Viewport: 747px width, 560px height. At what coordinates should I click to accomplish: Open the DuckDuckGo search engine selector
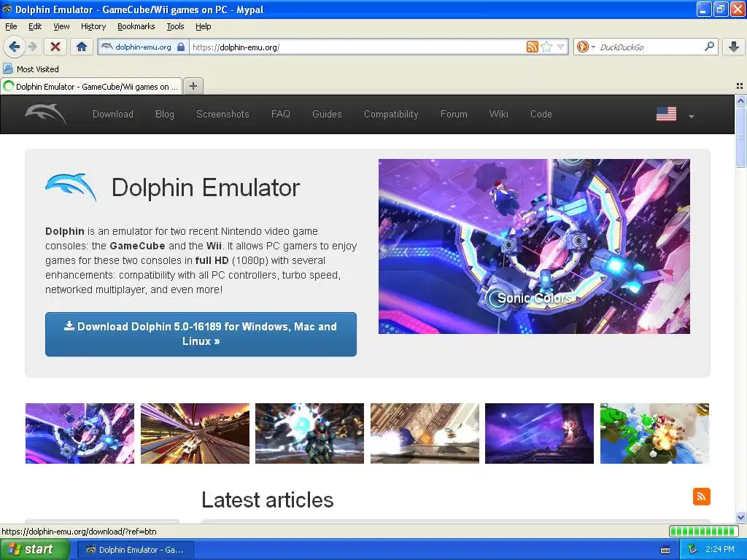pyautogui.click(x=586, y=47)
